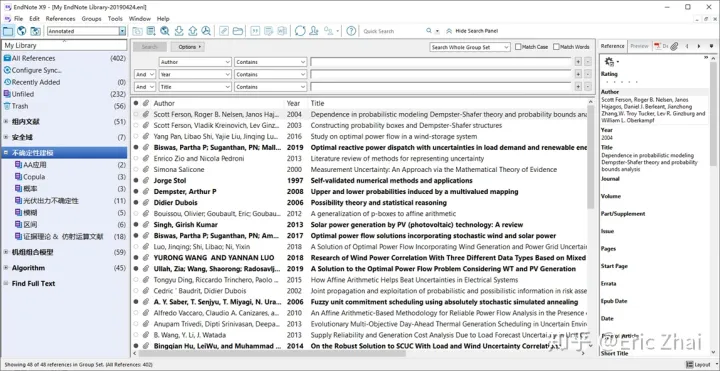This screenshot has width=720, height=371.
Task: Click the Export toolbar icon
Action: click(x=193, y=31)
